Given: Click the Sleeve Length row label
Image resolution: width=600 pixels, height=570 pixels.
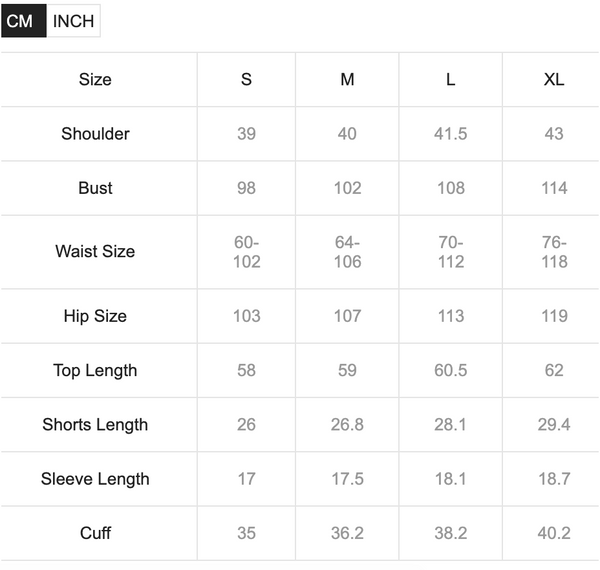Looking at the screenshot, I should pos(95,479).
